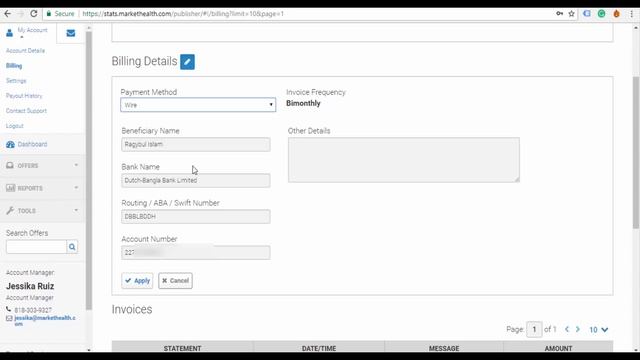Click the Jessika Ruiz name
The width and height of the screenshot is (640, 360).
30,286
